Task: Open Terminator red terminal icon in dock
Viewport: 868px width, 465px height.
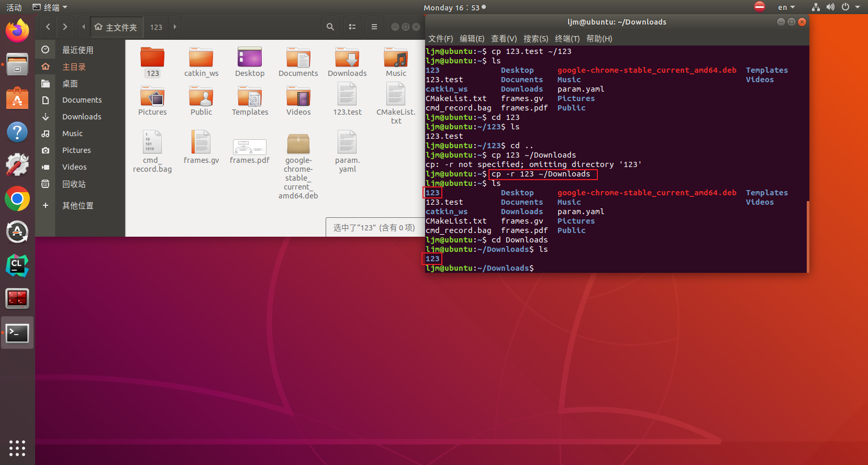Action: 17,298
